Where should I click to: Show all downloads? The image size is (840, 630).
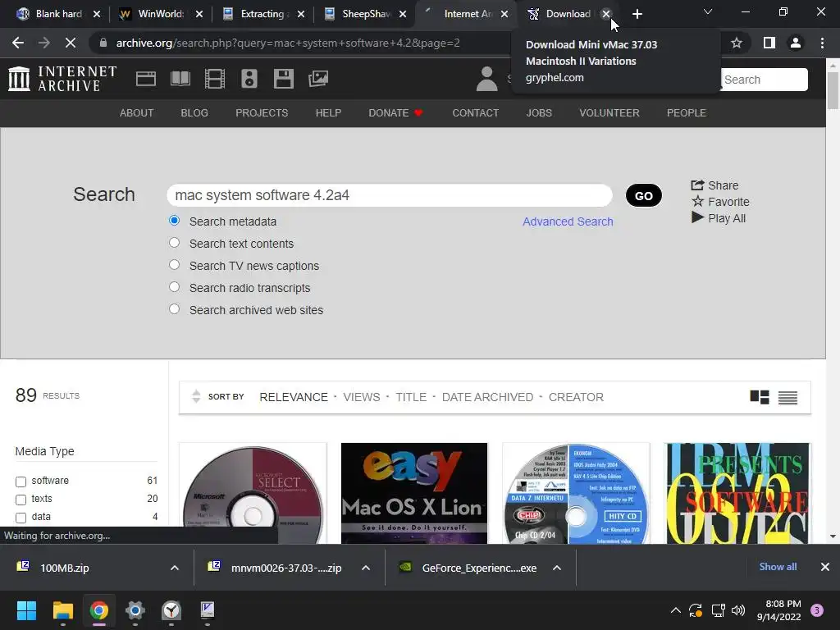pyautogui.click(x=778, y=567)
